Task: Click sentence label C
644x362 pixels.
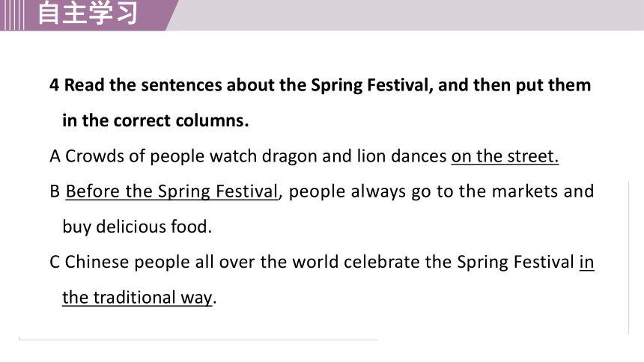Action: pos(55,263)
